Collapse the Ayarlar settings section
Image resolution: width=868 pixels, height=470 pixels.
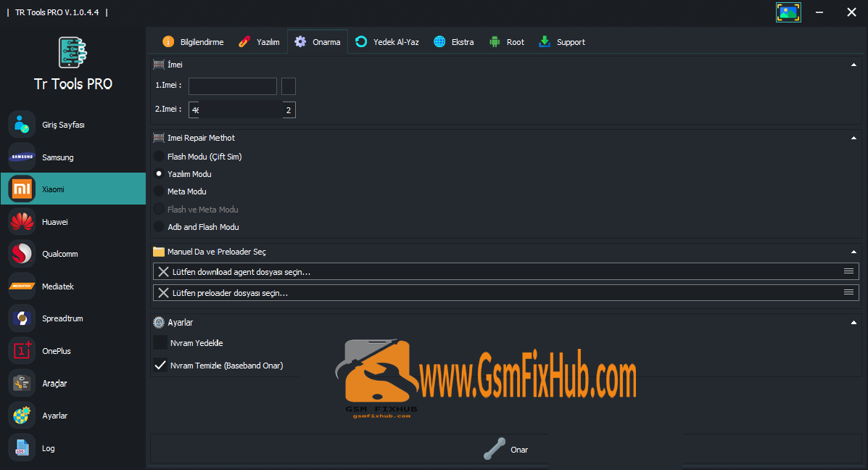point(853,322)
